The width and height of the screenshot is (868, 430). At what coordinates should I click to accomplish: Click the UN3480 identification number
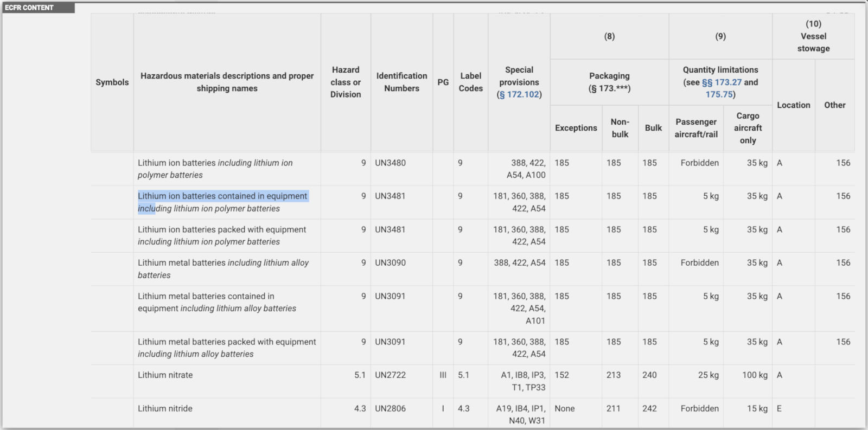click(x=390, y=163)
